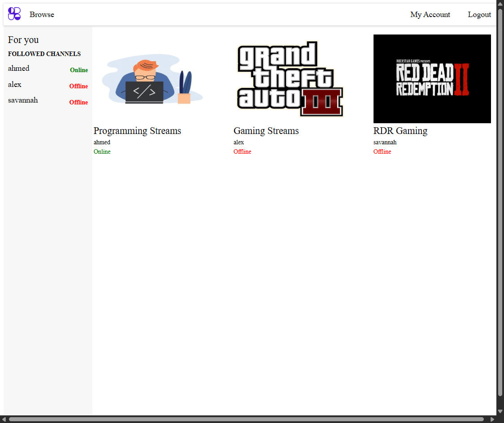Click the Offline status beside alex in sidebar

(78, 86)
